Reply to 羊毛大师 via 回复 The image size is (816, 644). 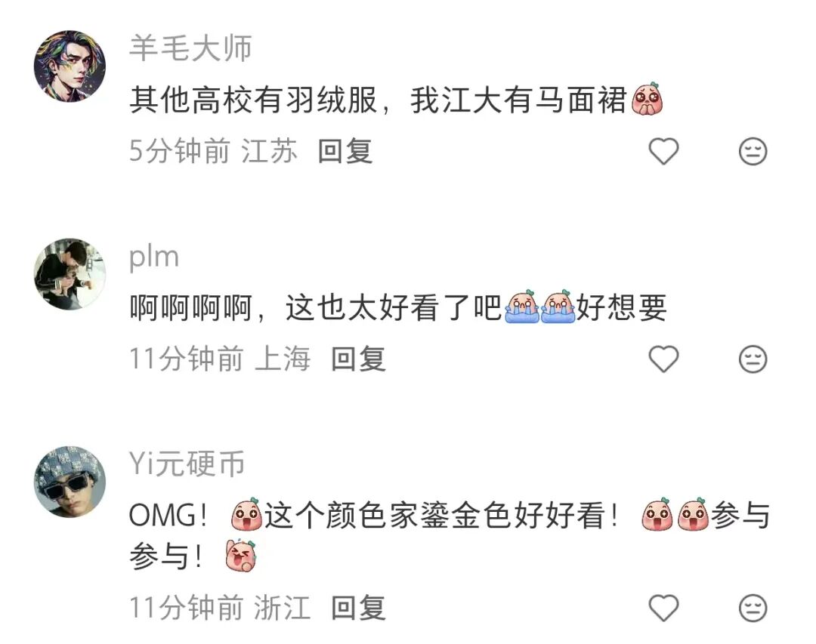point(345,152)
